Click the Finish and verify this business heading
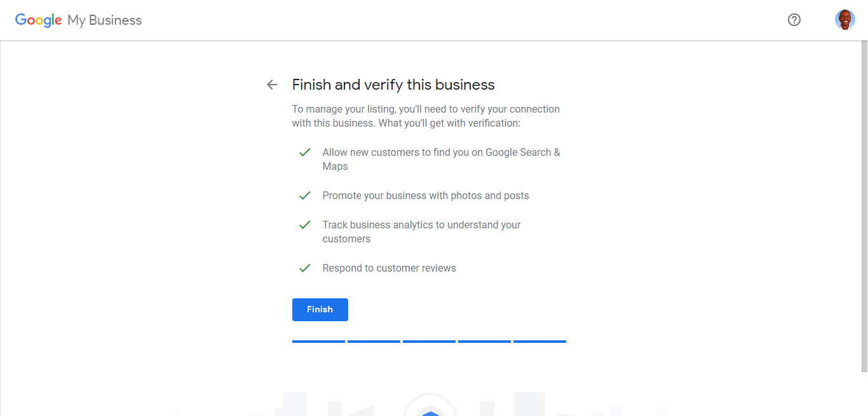Screen dimensions: 868x416 pos(393,85)
